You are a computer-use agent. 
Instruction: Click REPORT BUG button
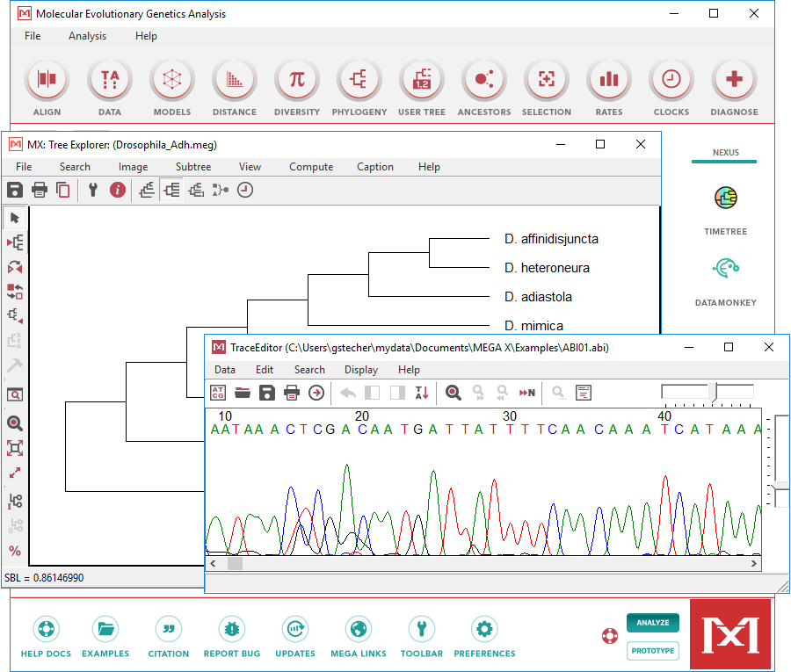point(232,637)
